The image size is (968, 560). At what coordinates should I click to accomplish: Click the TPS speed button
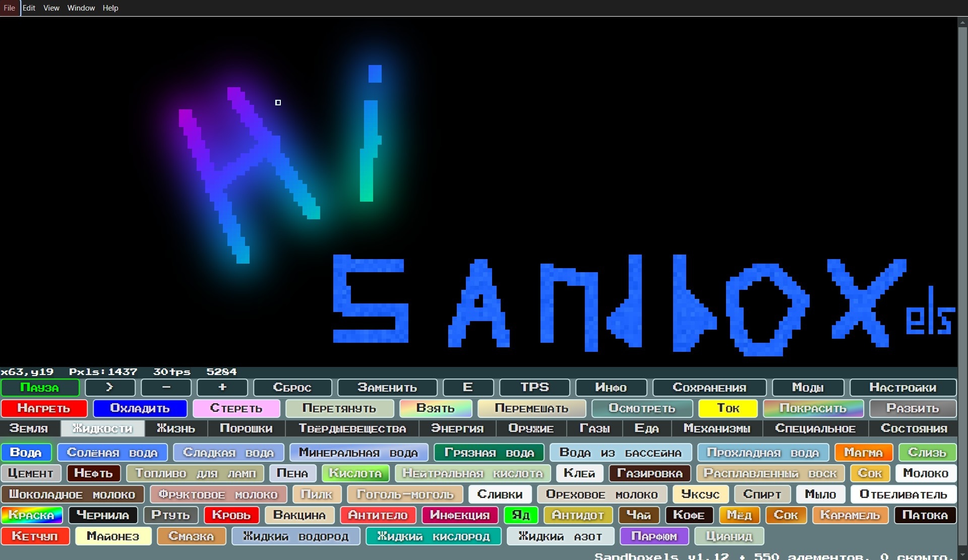tap(534, 388)
